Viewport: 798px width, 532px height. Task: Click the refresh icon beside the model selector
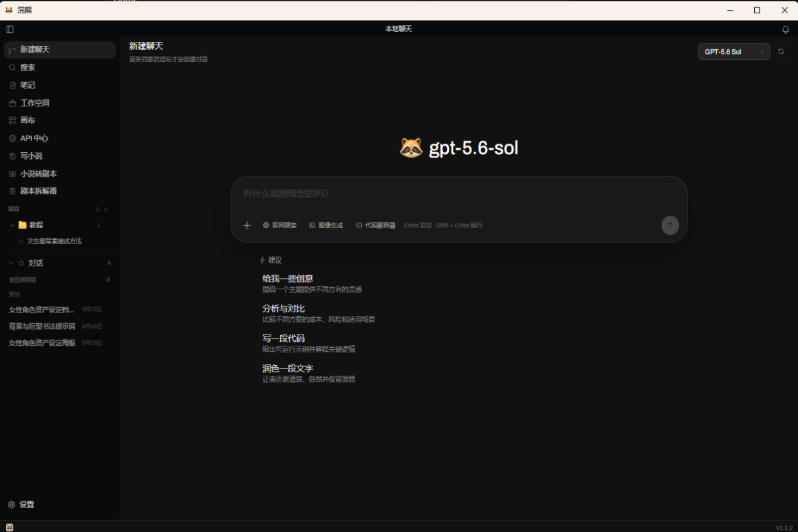pos(781,51)
